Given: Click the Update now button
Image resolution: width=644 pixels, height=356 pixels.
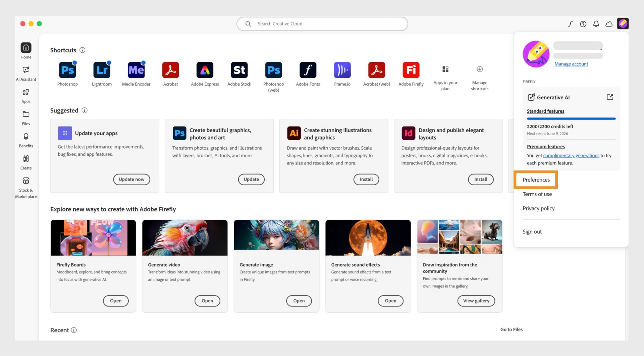Looking at the screenshot, I should point(131,180).
